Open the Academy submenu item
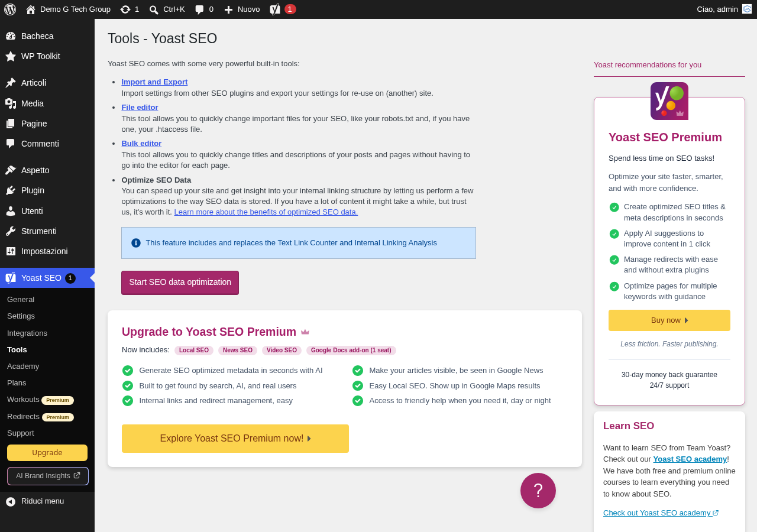 (23, 366)
